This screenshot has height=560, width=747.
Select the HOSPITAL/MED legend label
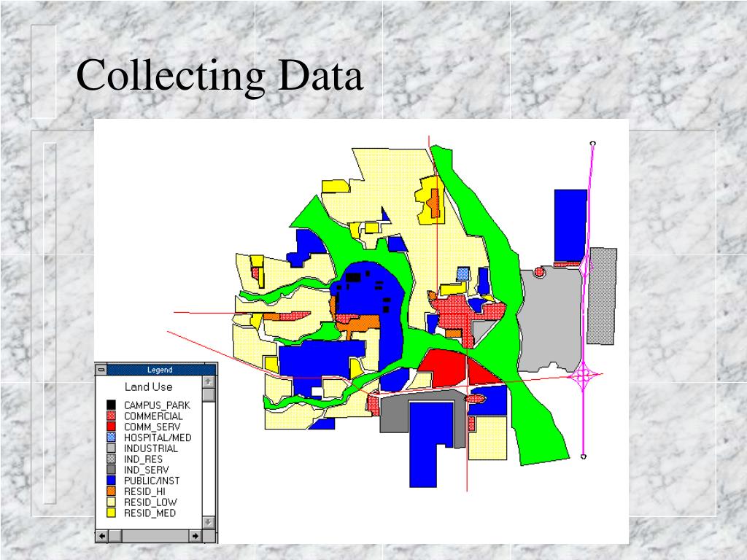tap(158, 437)
